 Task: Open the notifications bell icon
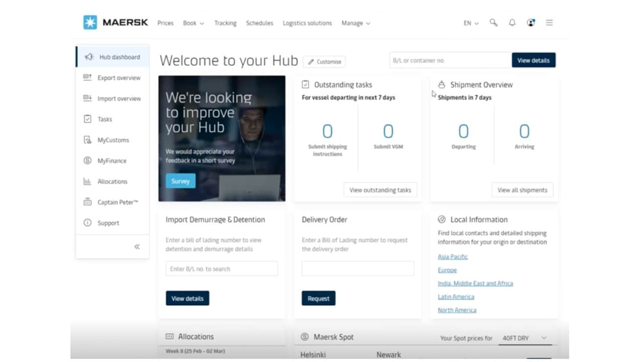tap(512, 23)
